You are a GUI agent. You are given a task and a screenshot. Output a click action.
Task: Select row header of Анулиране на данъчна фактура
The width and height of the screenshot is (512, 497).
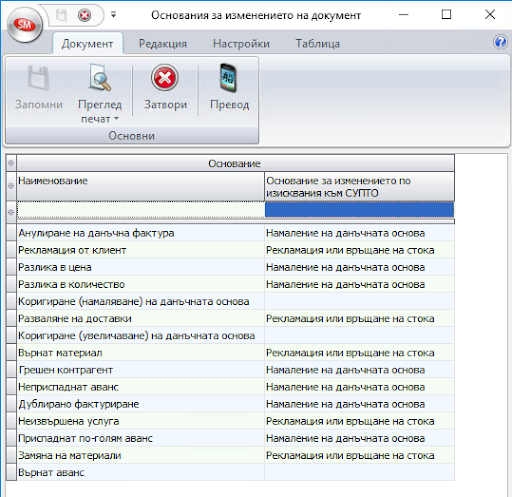pyautogui.click(x=11, y=233)
